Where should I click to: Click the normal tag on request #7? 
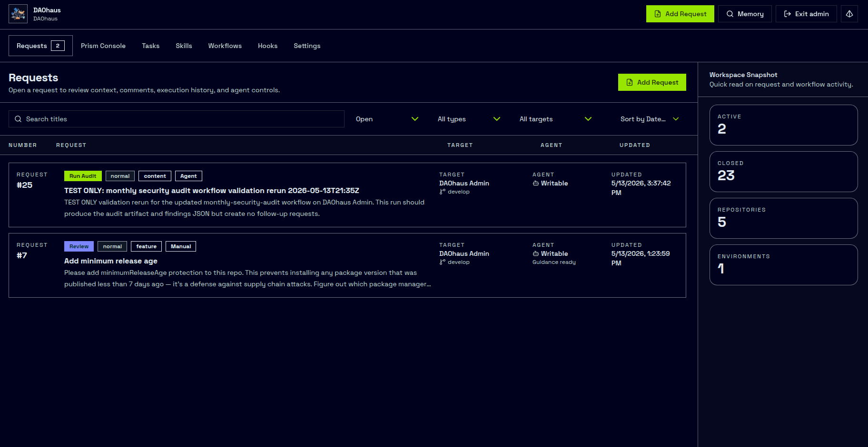tap(112, 246)
